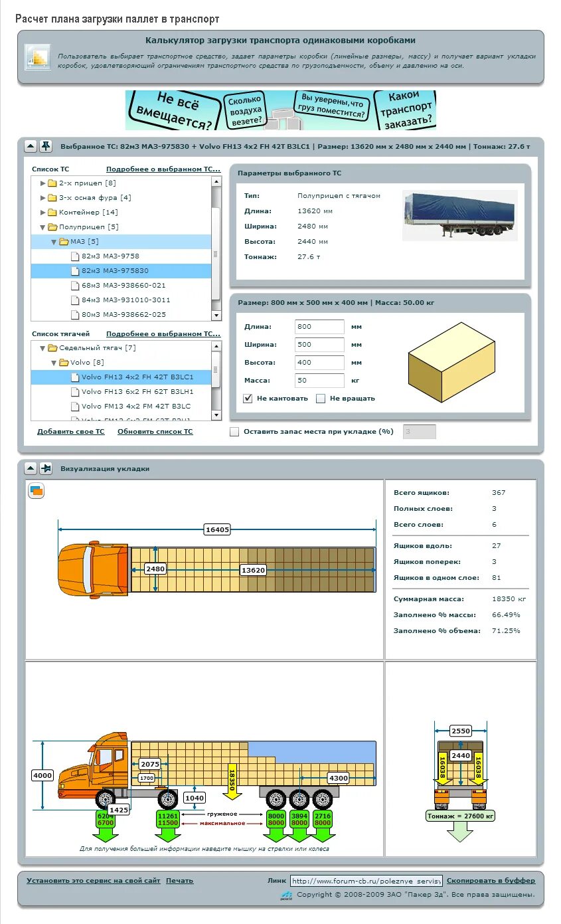This screenshot has height=924, width=561.
Task: Open Подробнее о выбранном ТС link above tractor list
Action: 163,334
